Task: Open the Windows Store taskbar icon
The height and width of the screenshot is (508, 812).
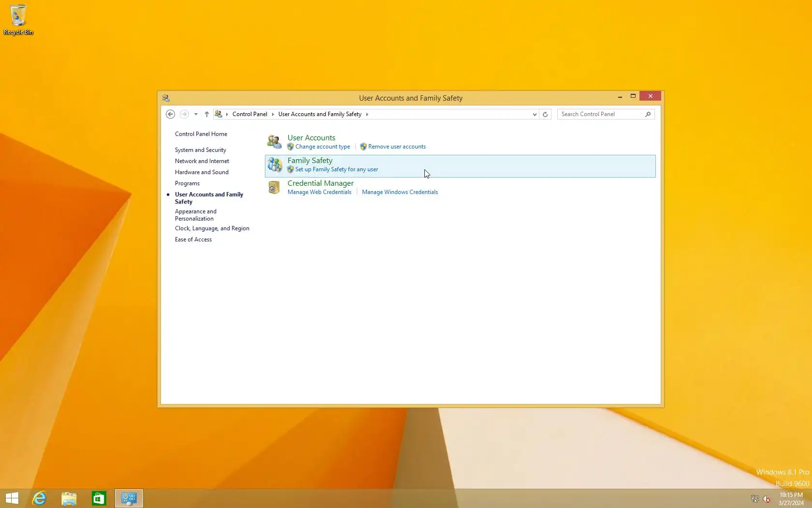Action: tap(99, 498)
